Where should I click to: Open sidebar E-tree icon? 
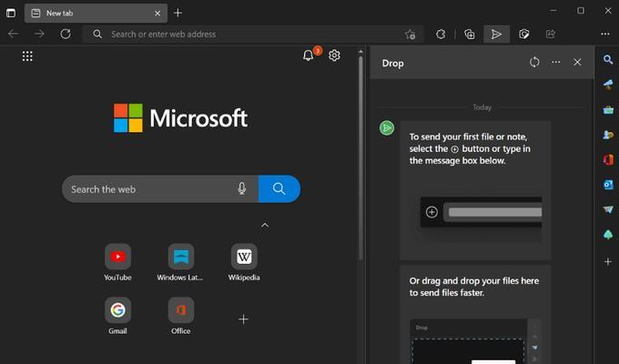[608, 235]
